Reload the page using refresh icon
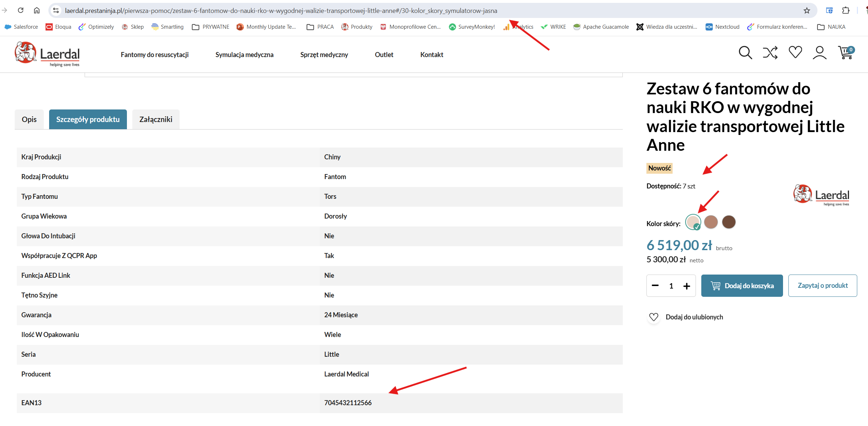Image resolution: width=868 pixels, height=426 pixels. tap(20, 10)
